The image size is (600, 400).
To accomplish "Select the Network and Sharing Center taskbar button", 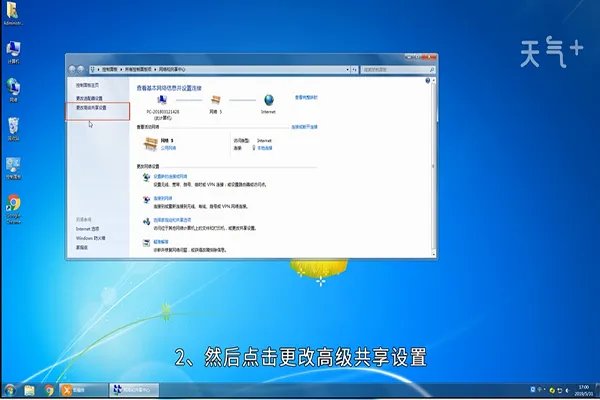I will [134, 390].
